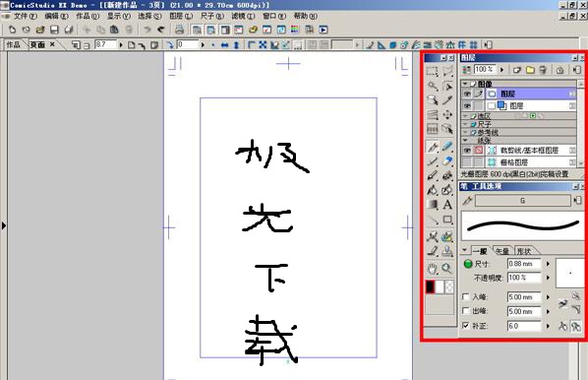This screenshot has height=380, width=588.
Task: Open the 尺寸 size arrow flyout
Action: [x=548, y=264]
